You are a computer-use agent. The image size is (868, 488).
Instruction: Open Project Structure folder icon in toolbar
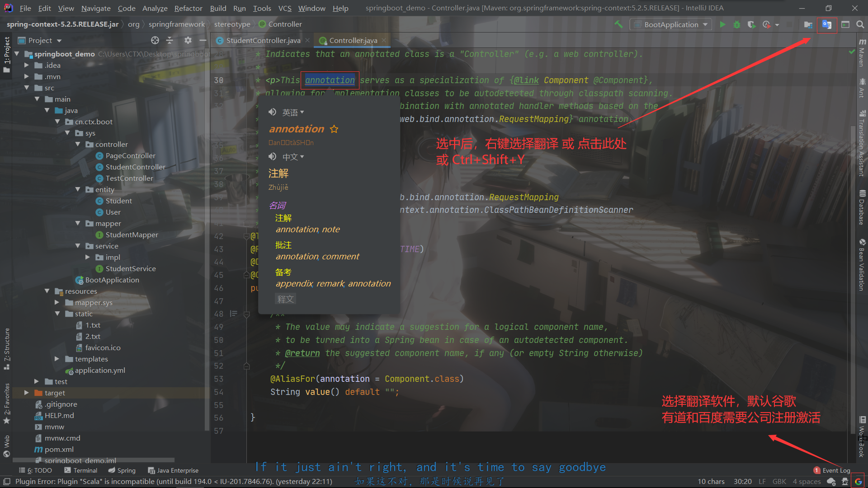[x=808, y=24]
